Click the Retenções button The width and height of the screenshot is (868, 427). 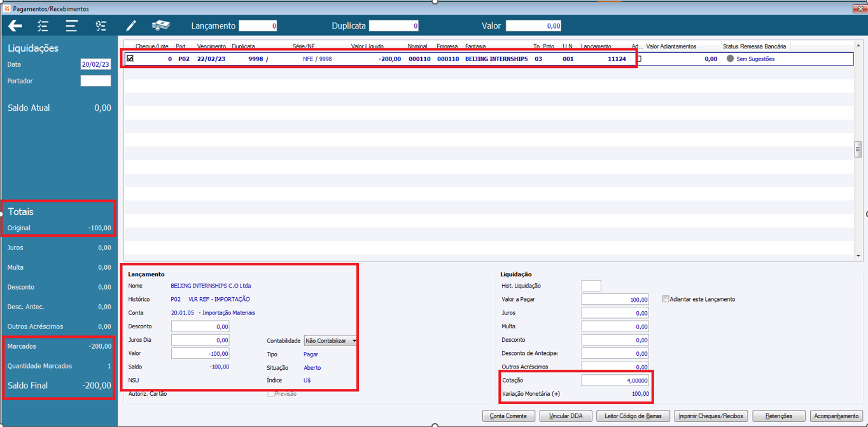(779, 416)
